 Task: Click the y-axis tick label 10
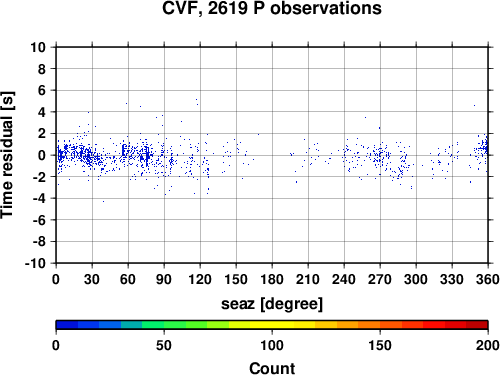[38, 47]
